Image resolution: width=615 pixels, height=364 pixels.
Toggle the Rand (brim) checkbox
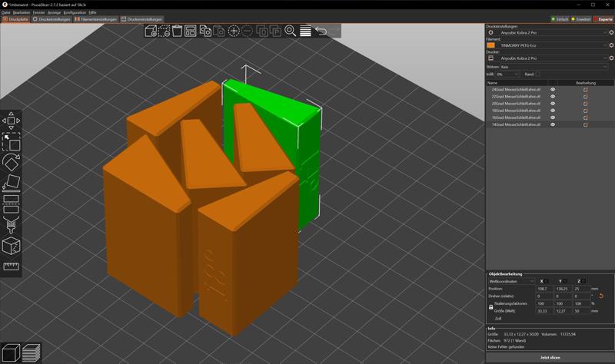tap(537, 74)
